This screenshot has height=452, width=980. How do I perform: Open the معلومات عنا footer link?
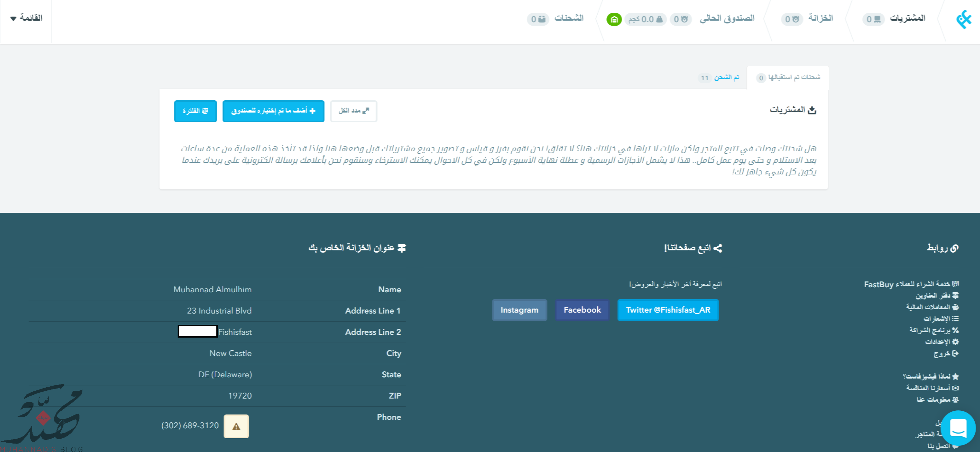coord(937,399)
